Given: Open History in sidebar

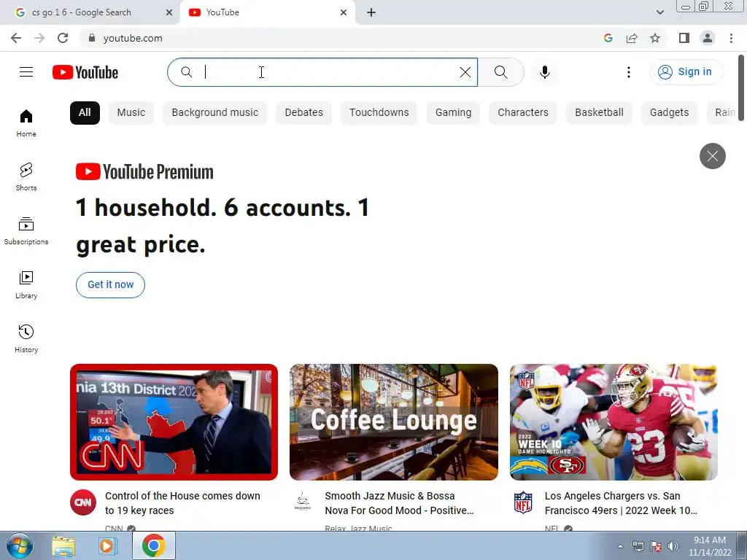Looking at the screenshot, I should click(26, 338).
